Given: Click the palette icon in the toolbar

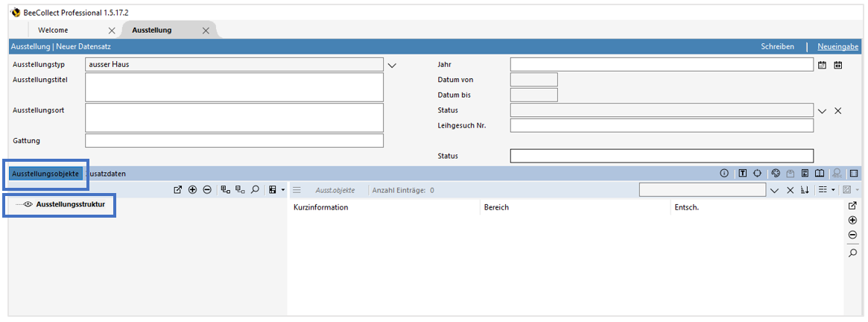Looking at the screenshot, I should (775, 174).
